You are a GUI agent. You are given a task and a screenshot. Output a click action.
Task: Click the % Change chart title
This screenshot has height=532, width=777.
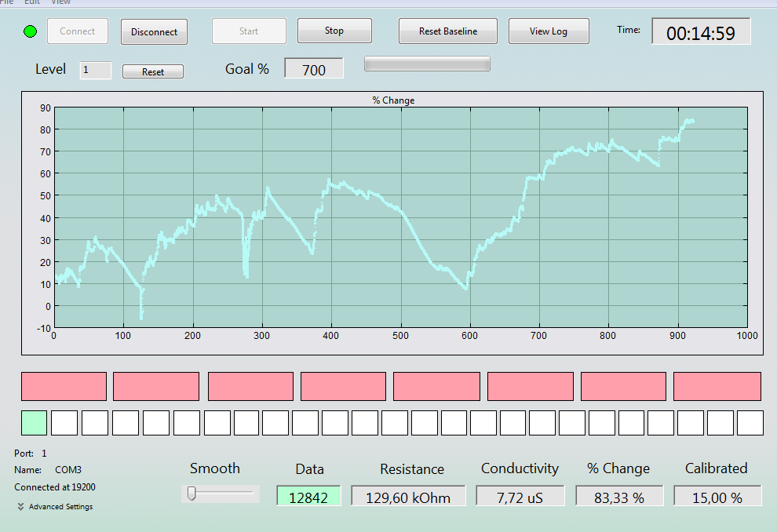393,100
